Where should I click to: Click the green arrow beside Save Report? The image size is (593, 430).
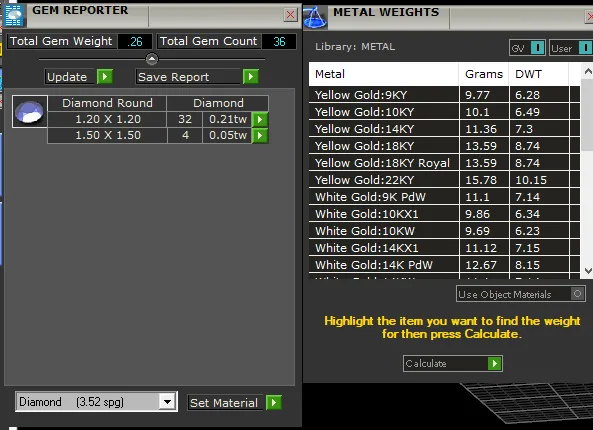pos(250,77)
